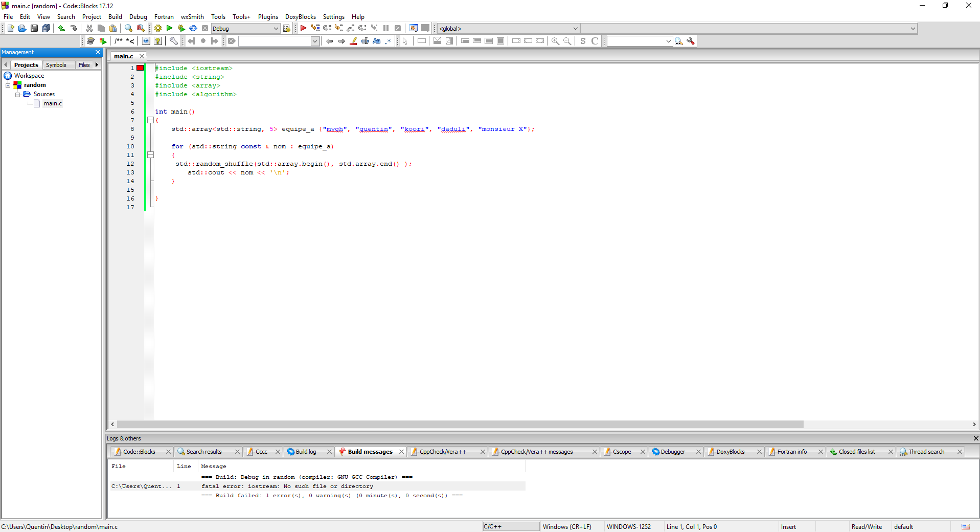Click the Cut scissors icon
This screenshot has height=532, width=980.
click(89, 29)
